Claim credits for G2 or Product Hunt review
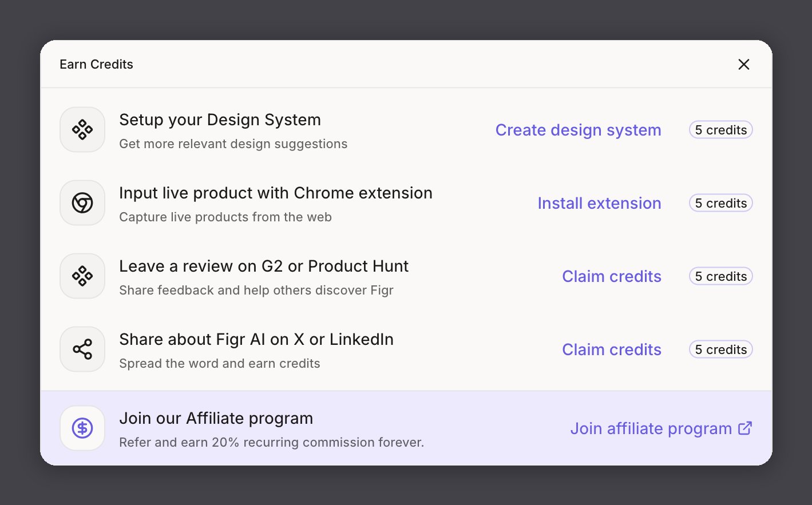The image size is (812, 505). click(x=612, y=276)
